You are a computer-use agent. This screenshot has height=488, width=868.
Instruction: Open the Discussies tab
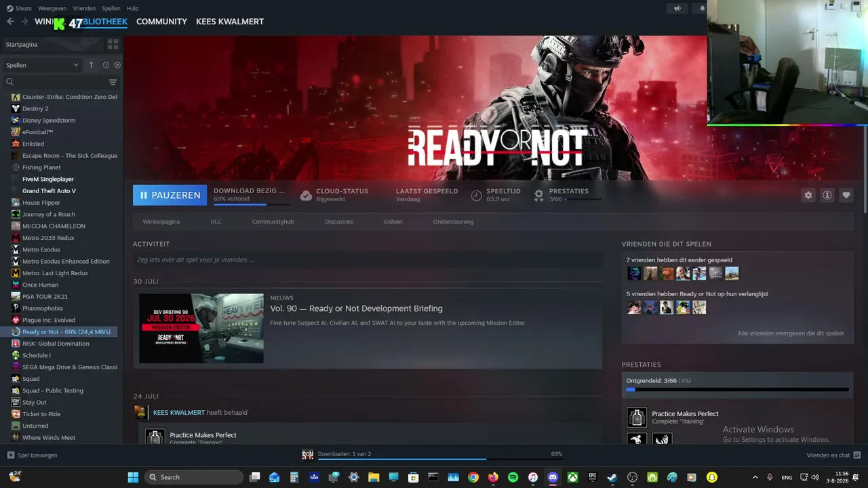[x=339, y=222]
